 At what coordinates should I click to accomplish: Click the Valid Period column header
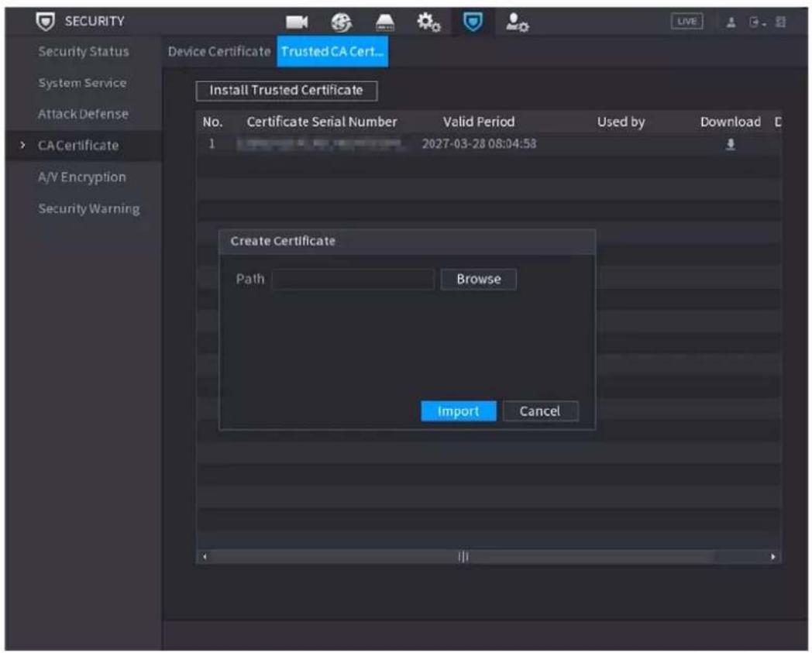coord(479,122)
